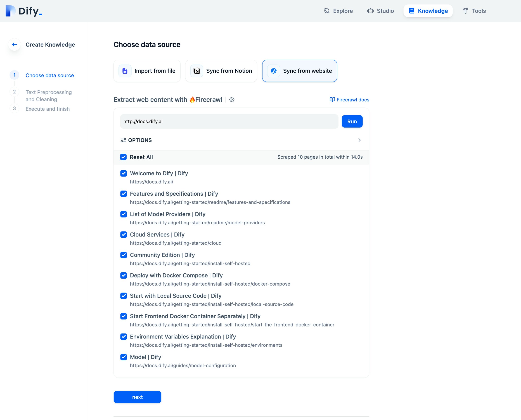Expand OPTIONS with the chevron arrow
This screenshot has width=521, height=420.
pos(359,140)
